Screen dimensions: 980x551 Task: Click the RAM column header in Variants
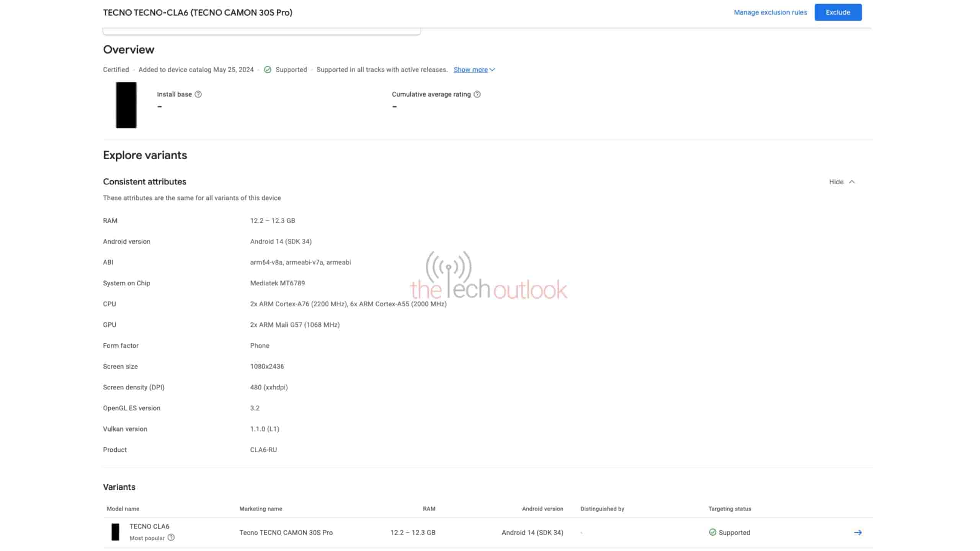click(x=429, y=509)
